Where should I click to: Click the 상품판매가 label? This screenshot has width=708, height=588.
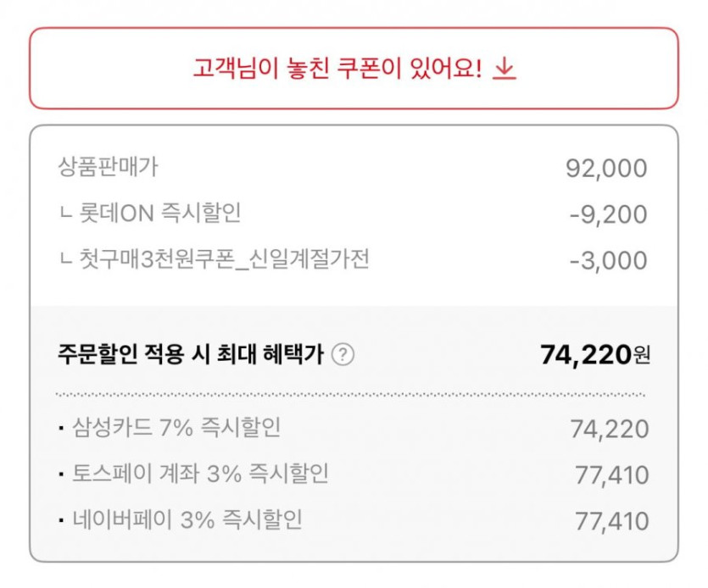109,167
